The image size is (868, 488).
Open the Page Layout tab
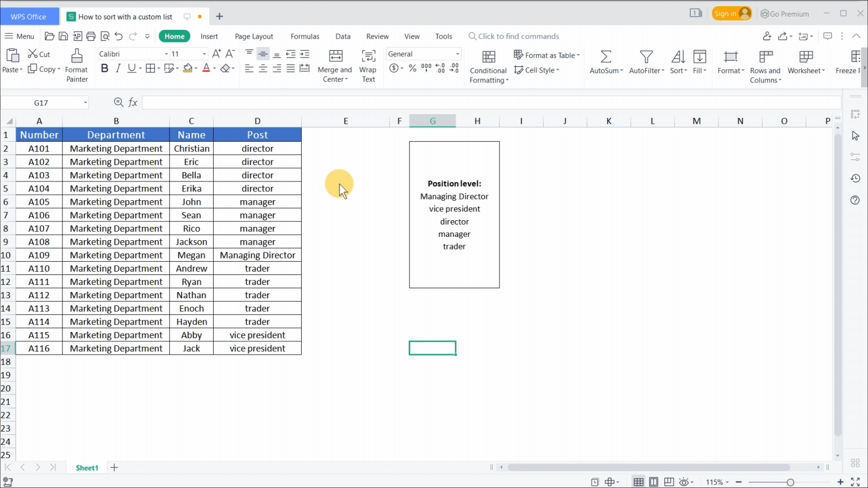254,37
